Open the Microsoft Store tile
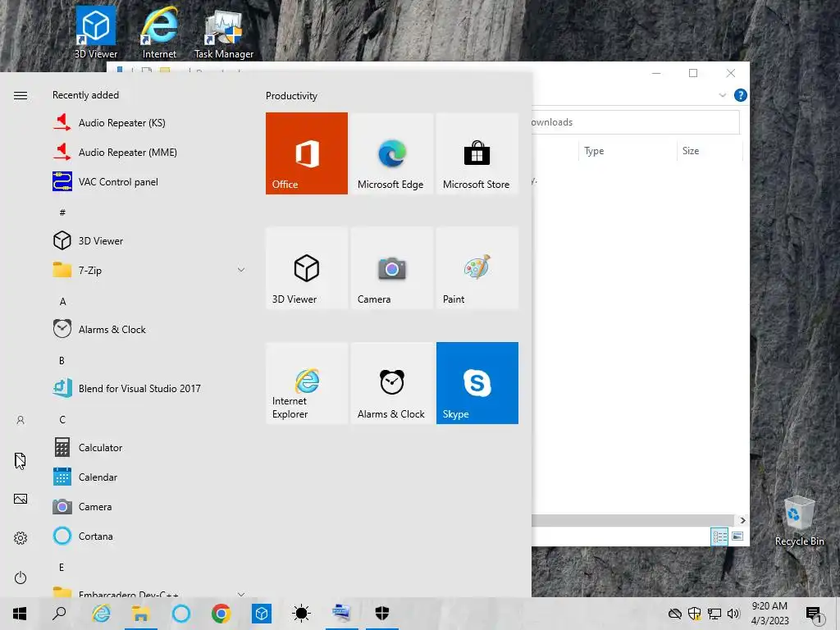 click(477, 153)
